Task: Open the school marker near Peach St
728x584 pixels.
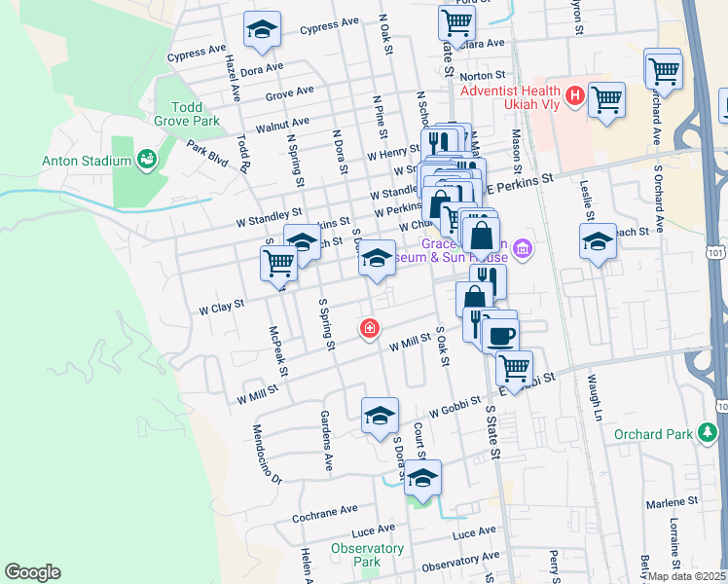Action: click(x=598, y=243)
